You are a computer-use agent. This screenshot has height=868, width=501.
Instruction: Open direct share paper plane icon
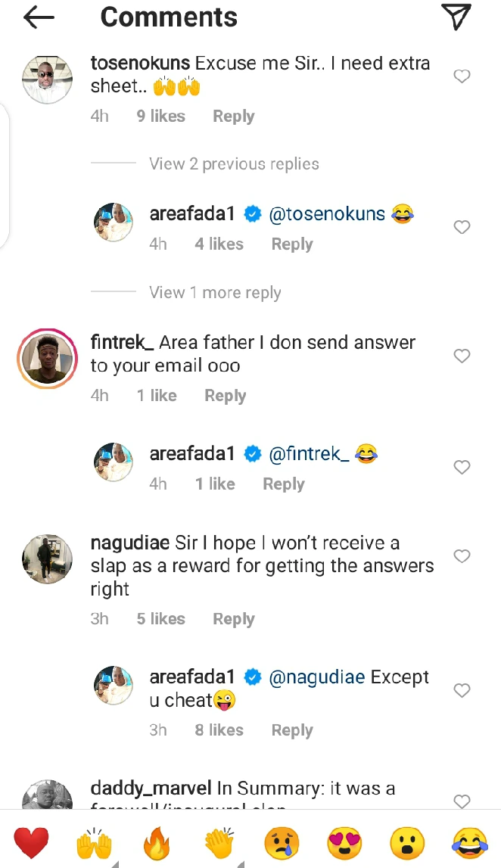point(456,17)
